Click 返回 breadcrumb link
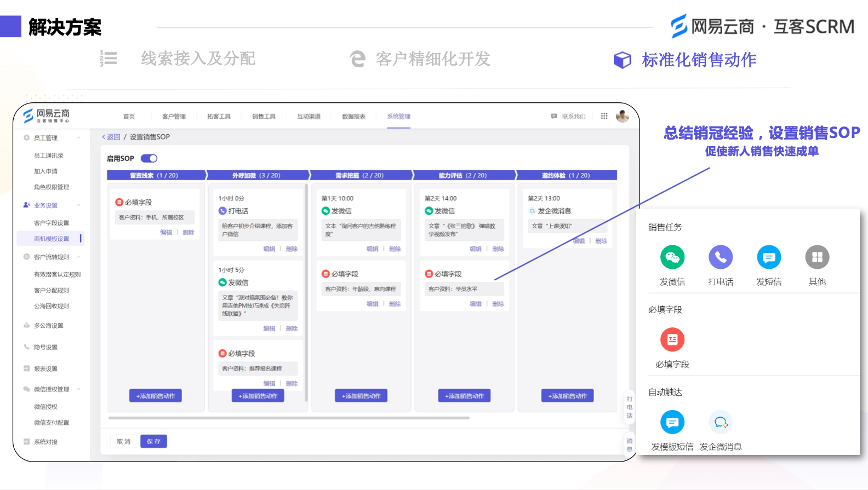The image size is (868, 490). (x=112, y=137)
